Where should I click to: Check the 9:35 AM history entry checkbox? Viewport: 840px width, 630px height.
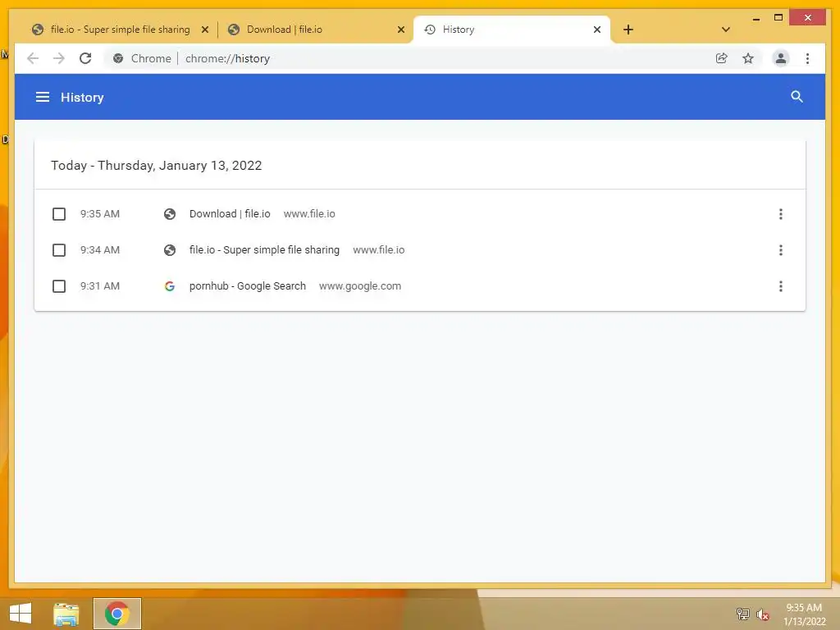59,214
